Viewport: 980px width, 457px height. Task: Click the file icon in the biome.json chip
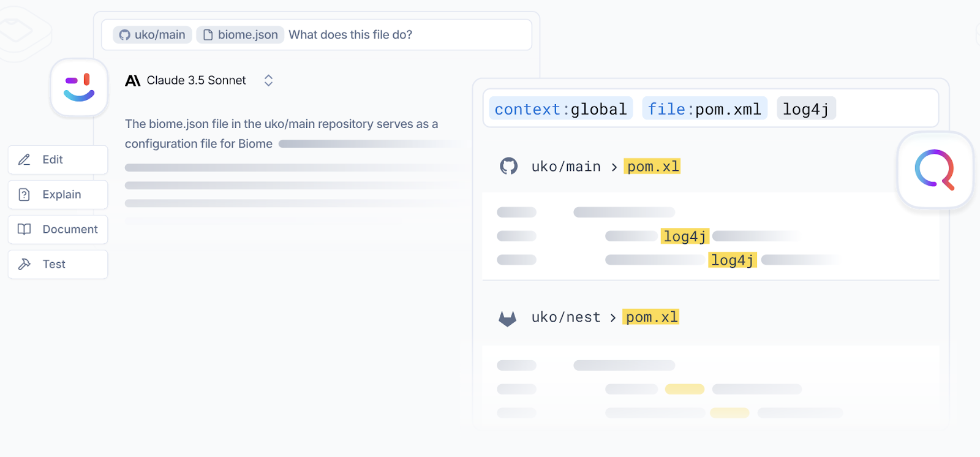click(208, 35)
